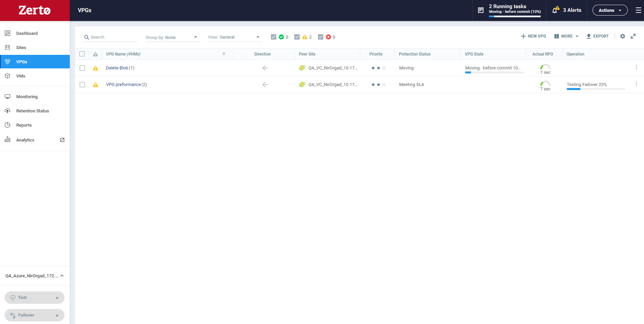Click the EXPORT button
This screenshot has width=644, height=324.
[x=598, y=36]
